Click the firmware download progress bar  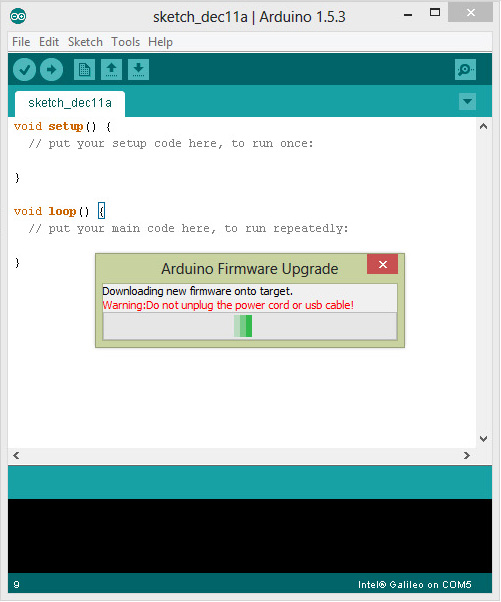250,326
